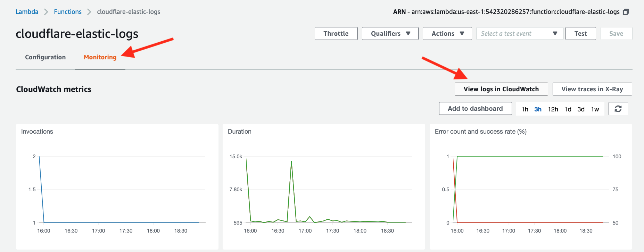Screen dimensions: 644x252
Task: Select the Monitoring tab
Action: [100, 57]
